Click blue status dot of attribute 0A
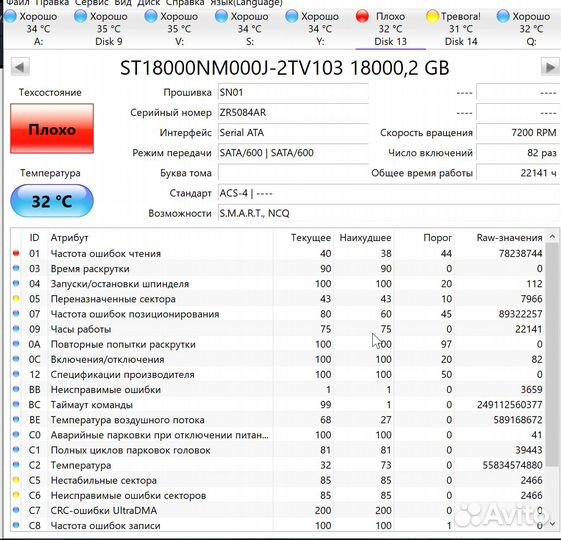This screenshot has height=540, width=561. 16,344
